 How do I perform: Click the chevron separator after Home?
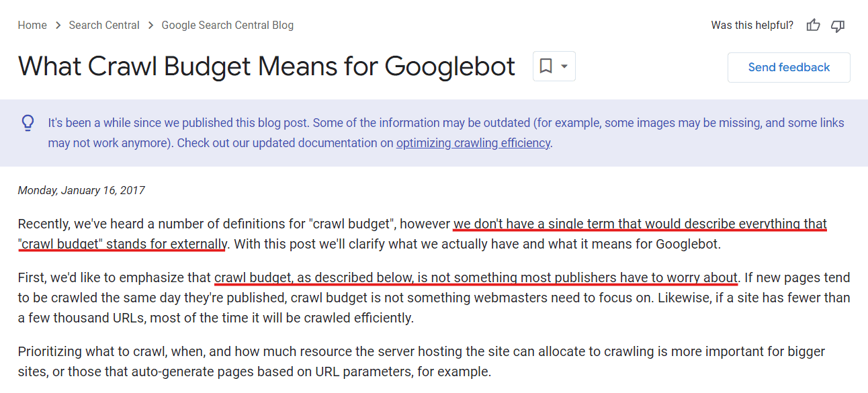pyautogui.click(x=58, y=25)
